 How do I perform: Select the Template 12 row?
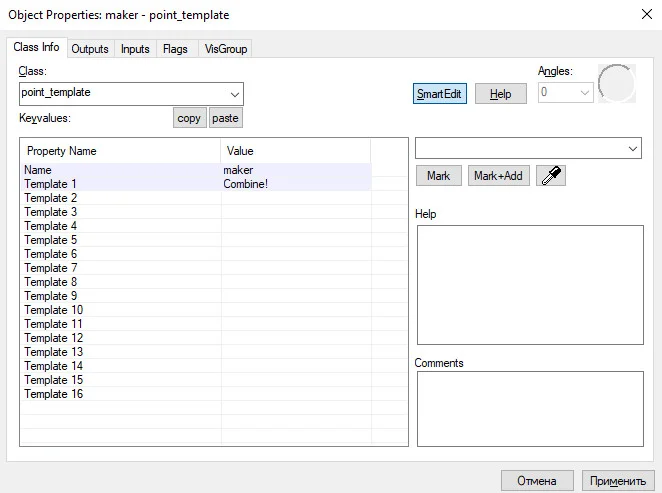pyautogui.click(x=197, y=338)
